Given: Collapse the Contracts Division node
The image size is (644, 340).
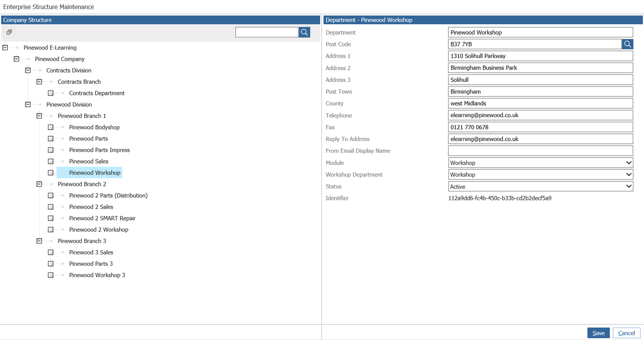Looking at the screenshot, I should pos(28,70).
